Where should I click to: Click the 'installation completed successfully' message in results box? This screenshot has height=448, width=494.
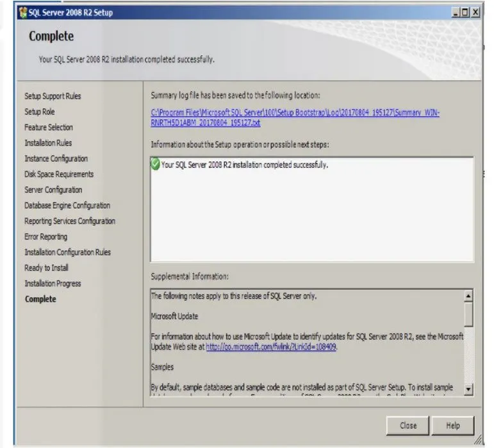245,165
